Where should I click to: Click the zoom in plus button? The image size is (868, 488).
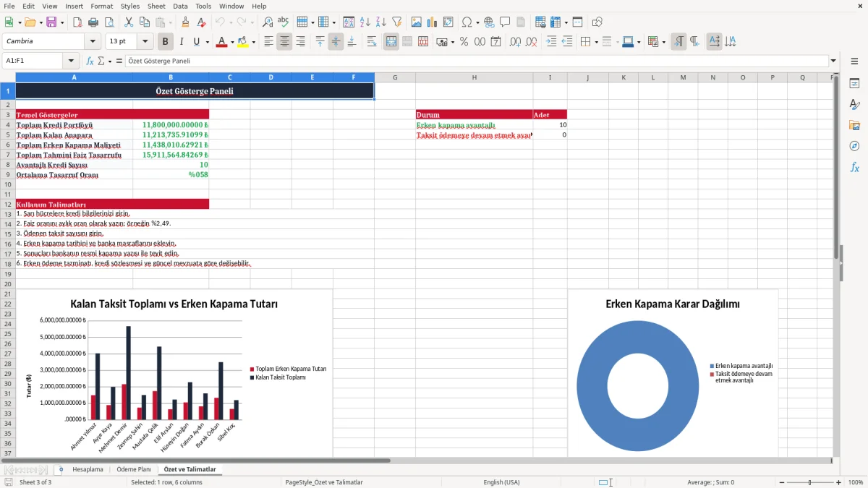(x=839, y=482)
